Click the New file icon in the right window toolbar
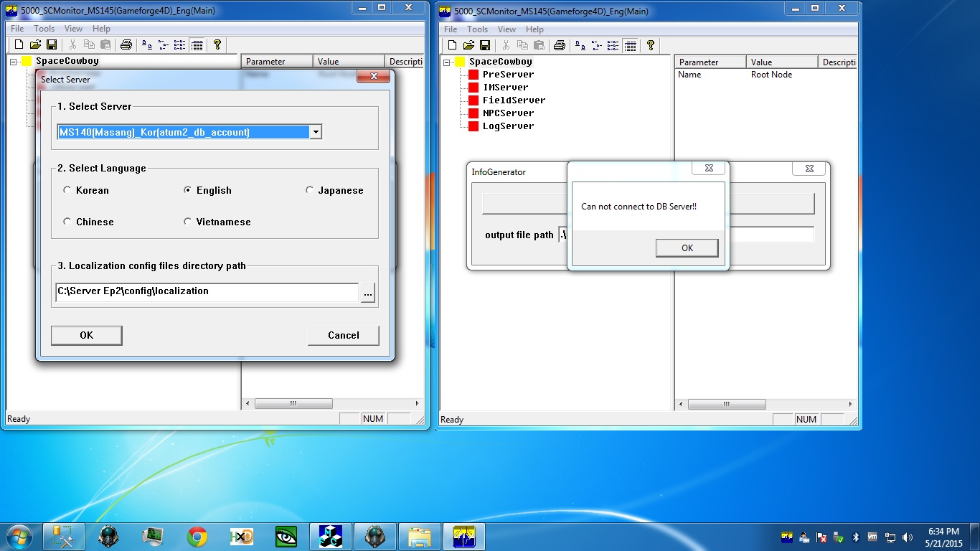Screen dimensions: 980x551 (451, 45)
